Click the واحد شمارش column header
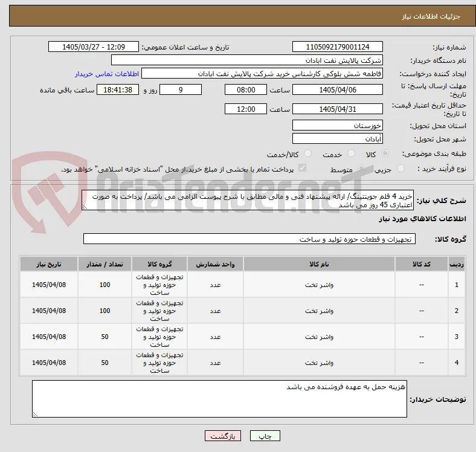 [x=215, y=264]
